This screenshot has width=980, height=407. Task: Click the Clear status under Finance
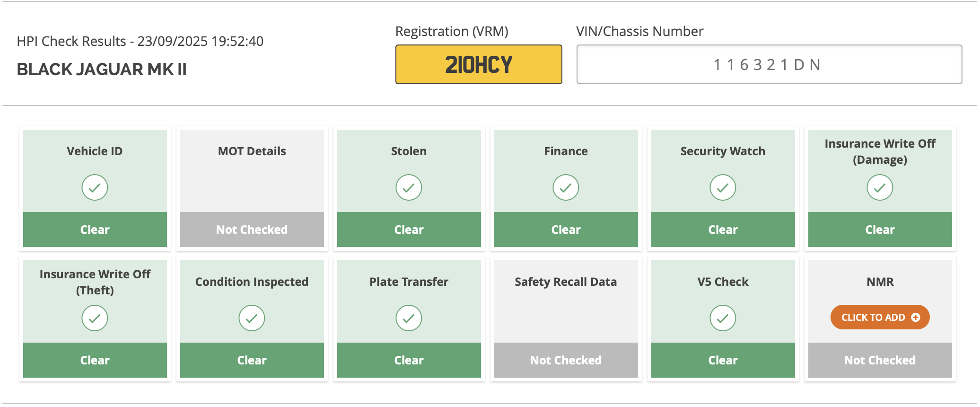pyautogui.click(x=566, y=230)
